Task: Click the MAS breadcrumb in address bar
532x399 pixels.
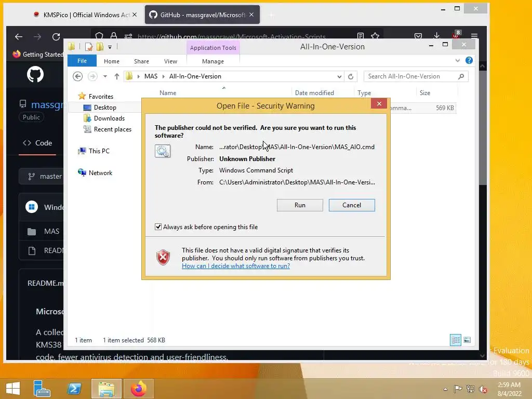Action: pos(151,76)
